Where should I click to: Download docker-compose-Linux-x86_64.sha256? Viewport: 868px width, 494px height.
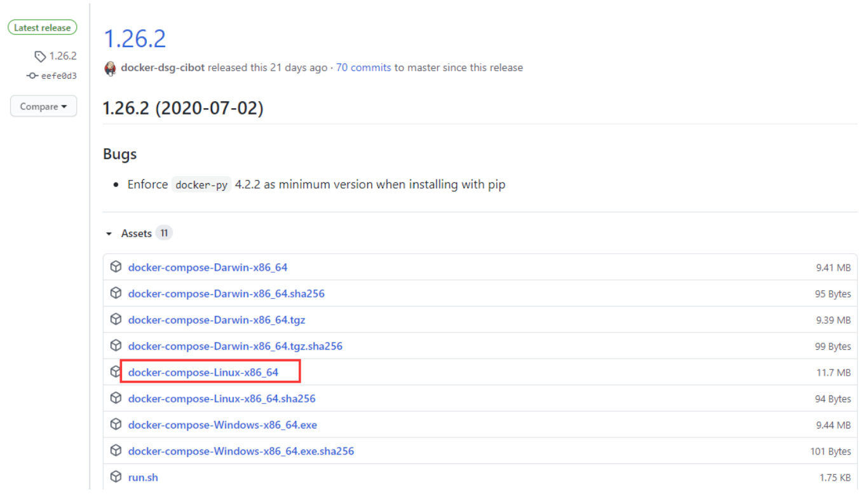(222, 399)
